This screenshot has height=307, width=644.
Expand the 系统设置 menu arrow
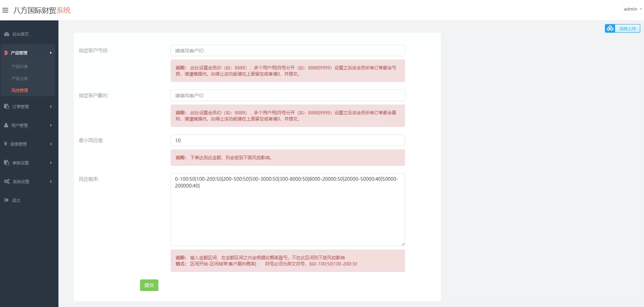[51, 181]
